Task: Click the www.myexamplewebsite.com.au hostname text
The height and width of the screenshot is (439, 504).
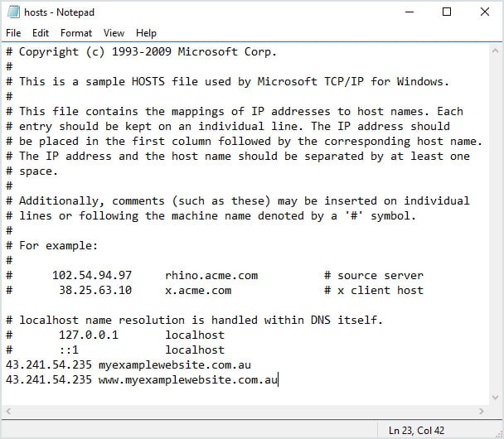Action: point(188,379)
